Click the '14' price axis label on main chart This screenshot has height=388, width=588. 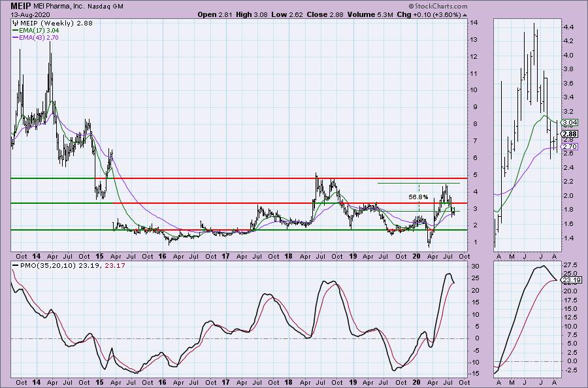(474, 22)
